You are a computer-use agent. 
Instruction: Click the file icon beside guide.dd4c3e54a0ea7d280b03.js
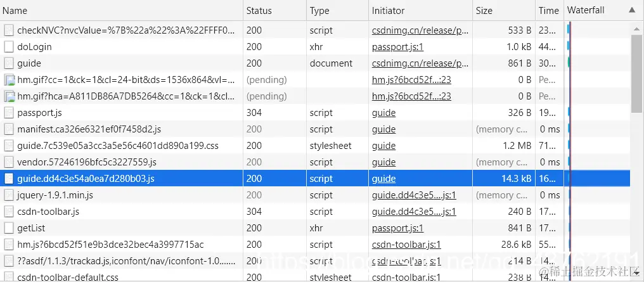coord(9,179)
